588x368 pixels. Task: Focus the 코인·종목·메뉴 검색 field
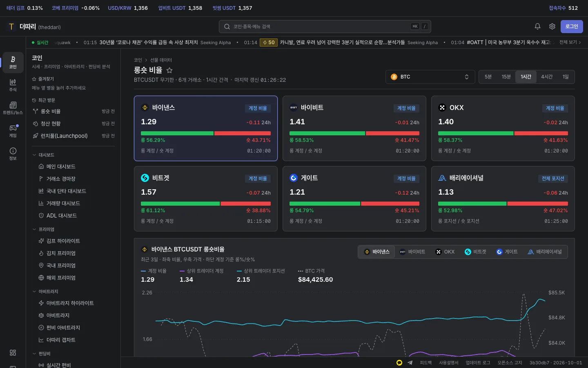coord(325,27)
